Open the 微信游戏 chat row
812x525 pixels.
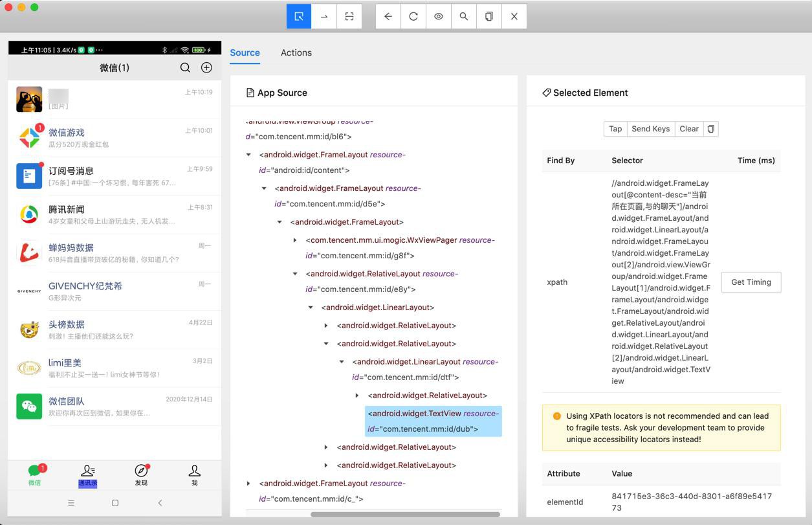115,138
